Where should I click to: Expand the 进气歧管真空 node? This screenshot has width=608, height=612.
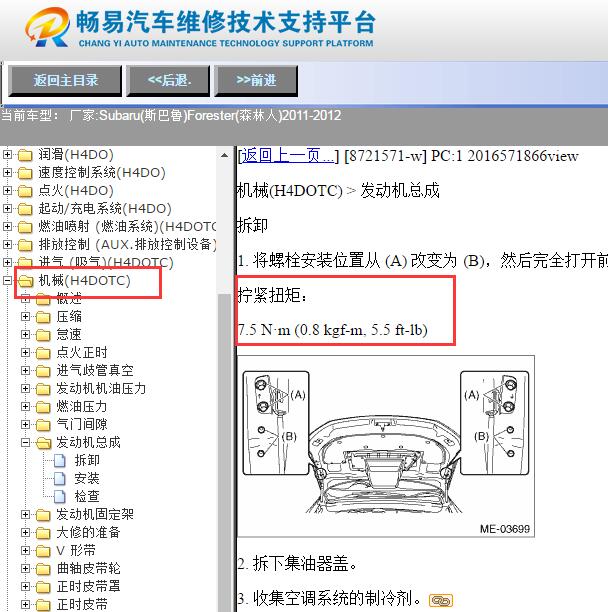click(x=25, y=370)
